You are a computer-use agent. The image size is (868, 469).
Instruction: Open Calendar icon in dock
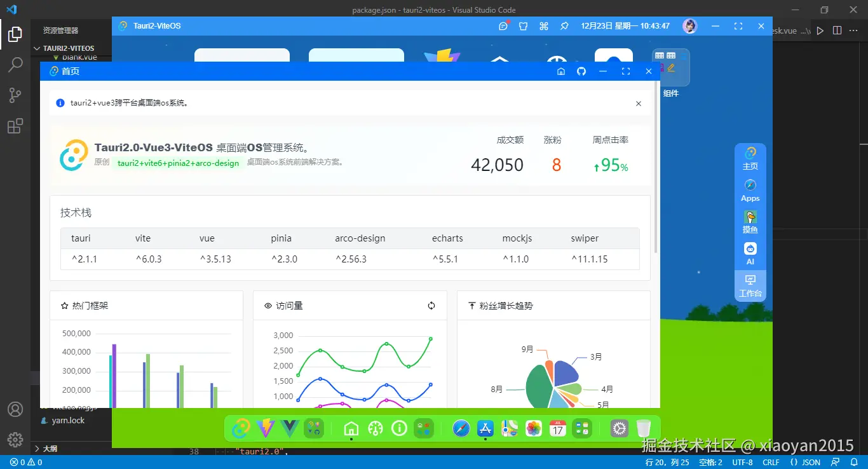558,428
